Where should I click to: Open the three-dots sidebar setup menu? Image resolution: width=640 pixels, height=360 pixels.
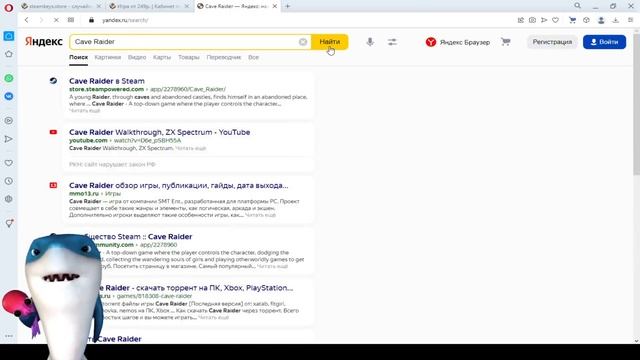click(9, 336)
